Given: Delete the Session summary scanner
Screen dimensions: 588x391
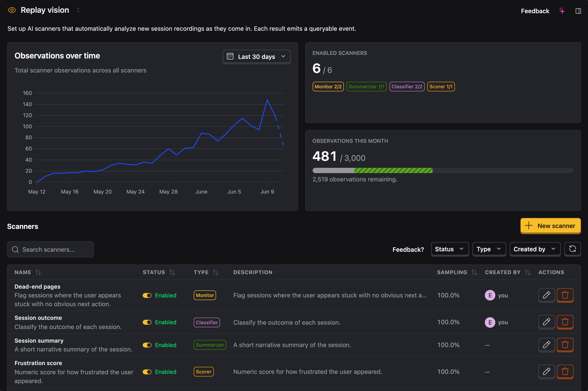Looking at the screenshot, I should tap(565, 345).
